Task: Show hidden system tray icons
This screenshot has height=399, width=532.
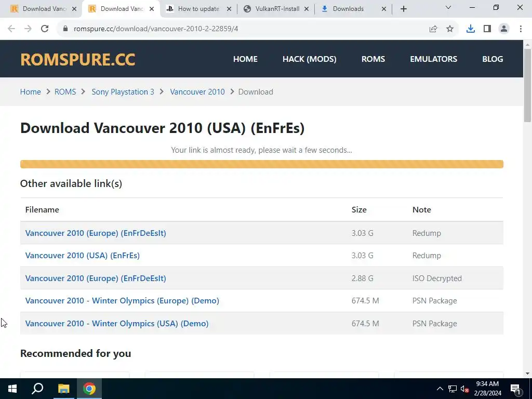Action: [x=440, y=389]
